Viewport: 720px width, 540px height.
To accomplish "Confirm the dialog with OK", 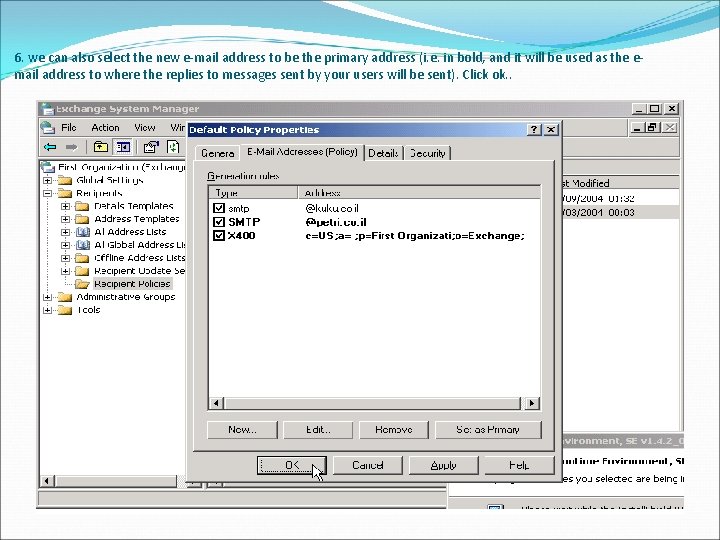I will click(292, 465).
